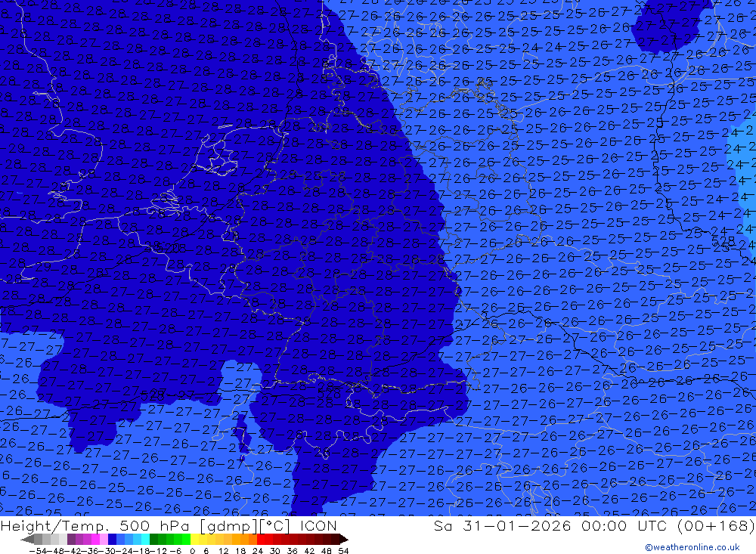Select the dark green -12 swatch in the color scale
This screenshot has height=554, width=756.
(153, 539)
